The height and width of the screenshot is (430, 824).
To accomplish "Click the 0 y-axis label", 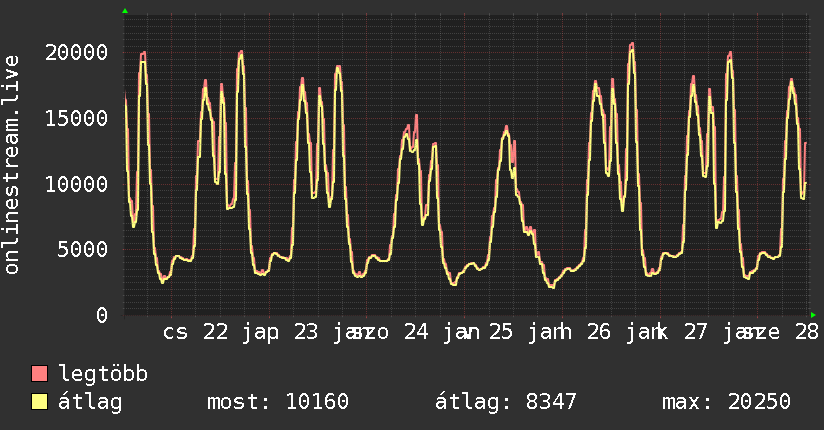I will click(102, 315).
